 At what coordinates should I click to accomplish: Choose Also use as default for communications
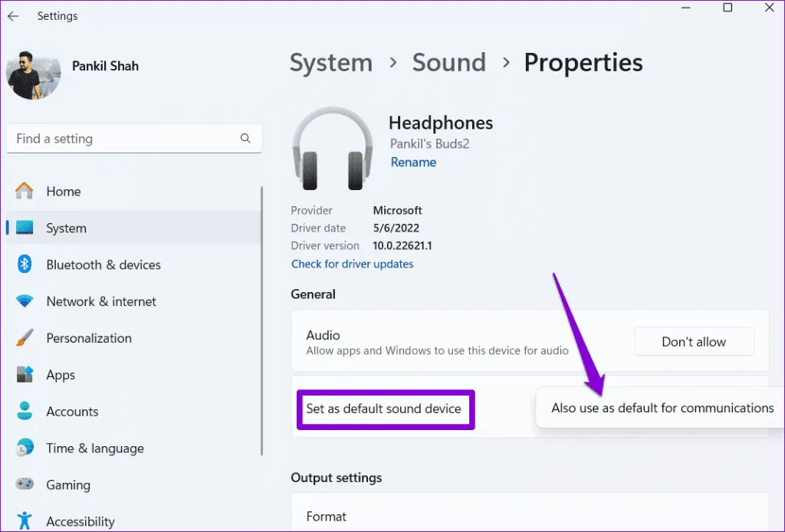pos(662,408)
